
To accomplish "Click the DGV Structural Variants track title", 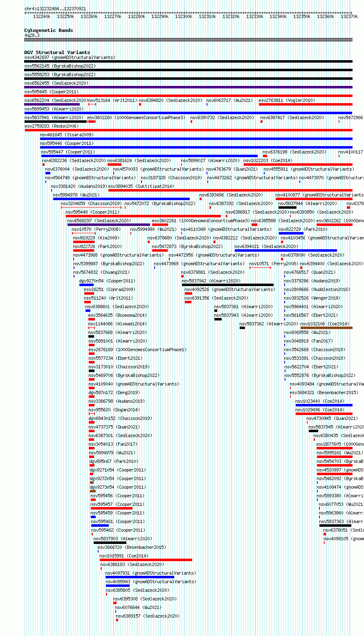I will [x=57, y=52].
